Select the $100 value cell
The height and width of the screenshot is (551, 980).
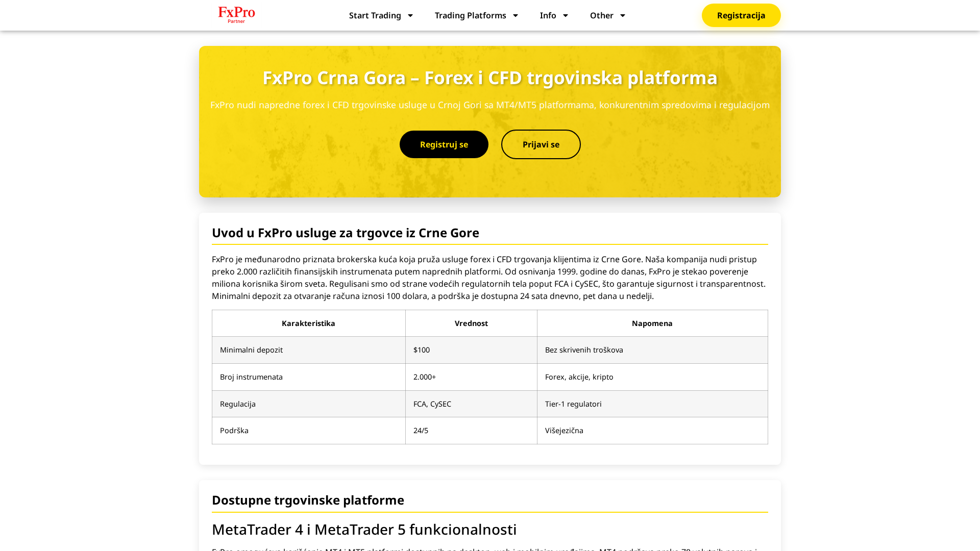click(471, 350)
